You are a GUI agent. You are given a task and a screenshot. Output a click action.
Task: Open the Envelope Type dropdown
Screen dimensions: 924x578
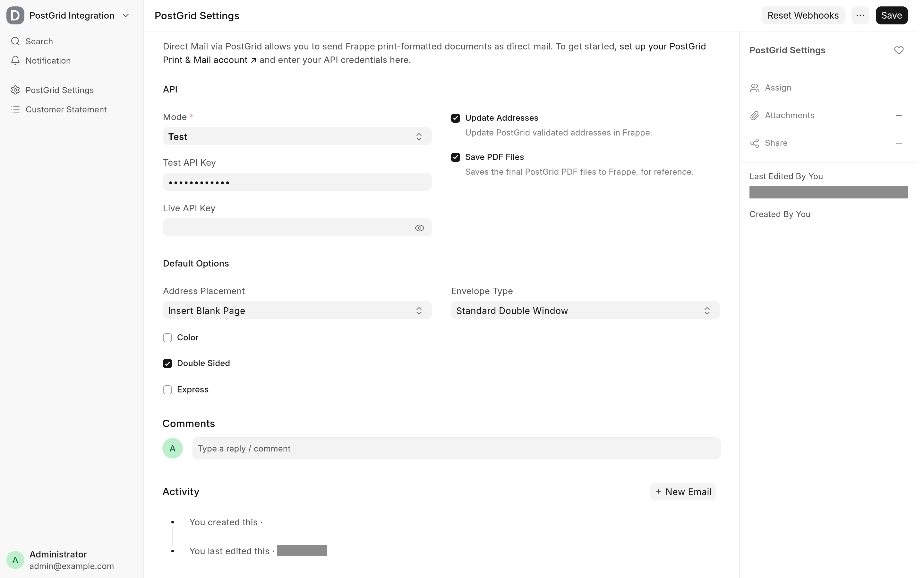coord(585,311)
